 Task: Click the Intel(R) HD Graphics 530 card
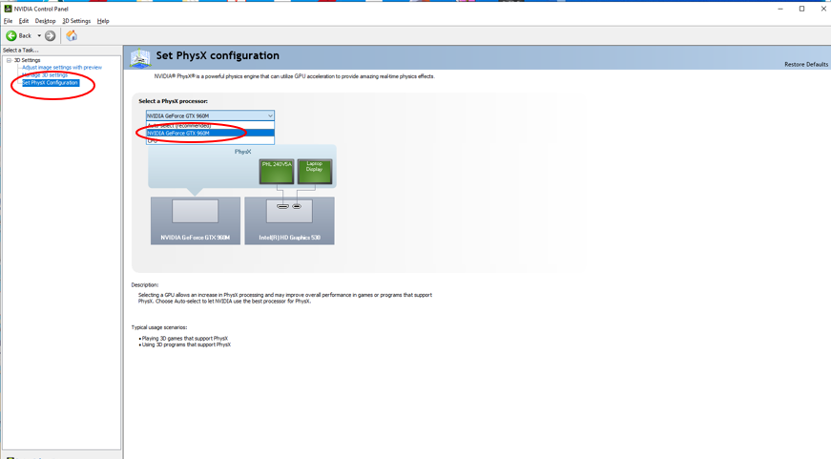pyautogui.click(x=289, y=221)
